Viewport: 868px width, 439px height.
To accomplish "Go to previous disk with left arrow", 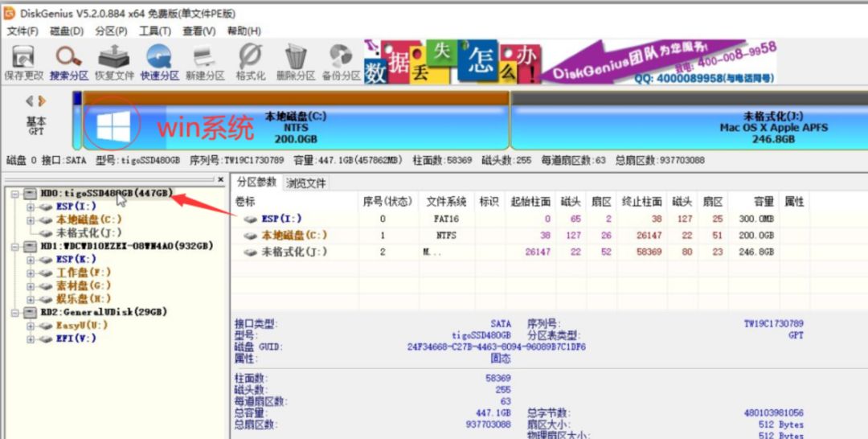I will [x=30, y=101].
